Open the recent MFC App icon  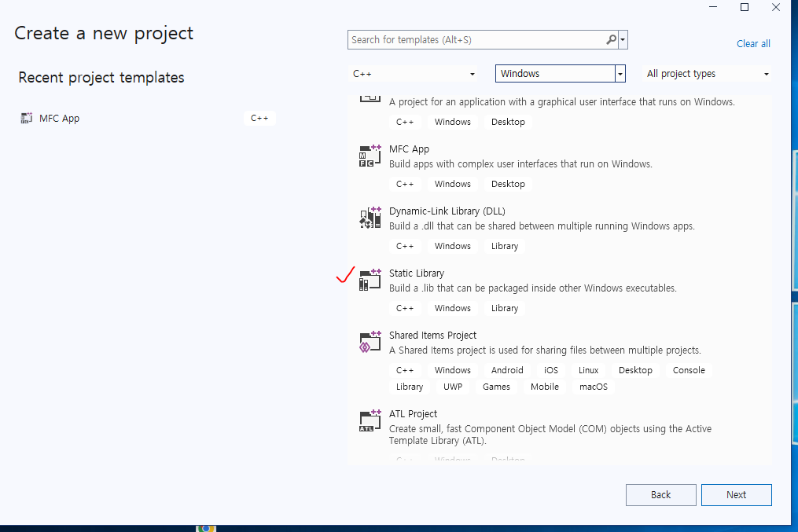click(26, 118)
